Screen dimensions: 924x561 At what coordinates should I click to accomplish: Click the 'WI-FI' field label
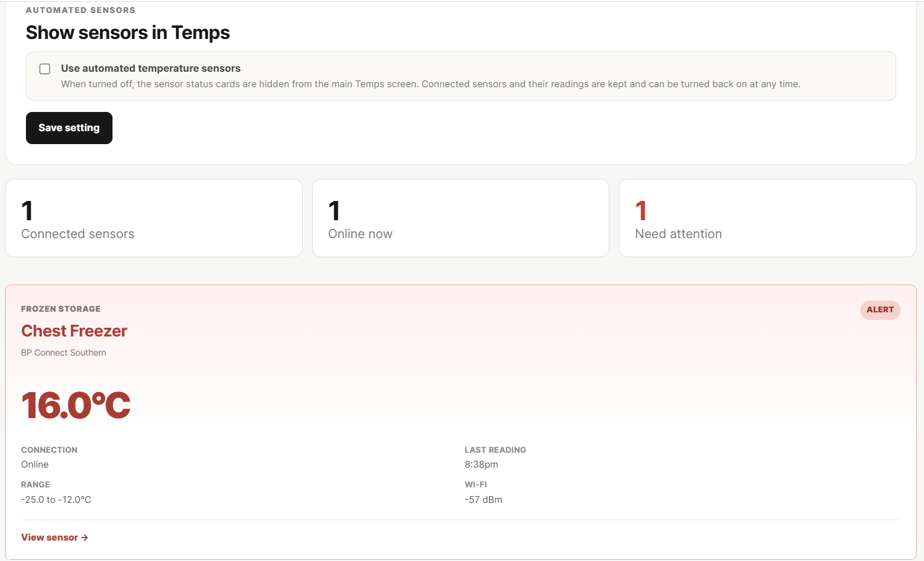476,484
